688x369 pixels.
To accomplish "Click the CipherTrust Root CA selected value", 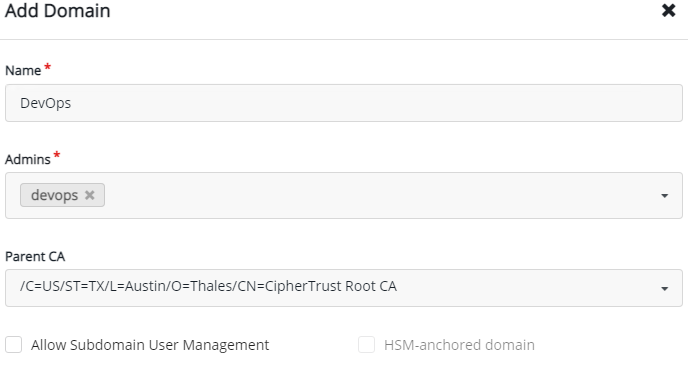I will coord(208,286).
